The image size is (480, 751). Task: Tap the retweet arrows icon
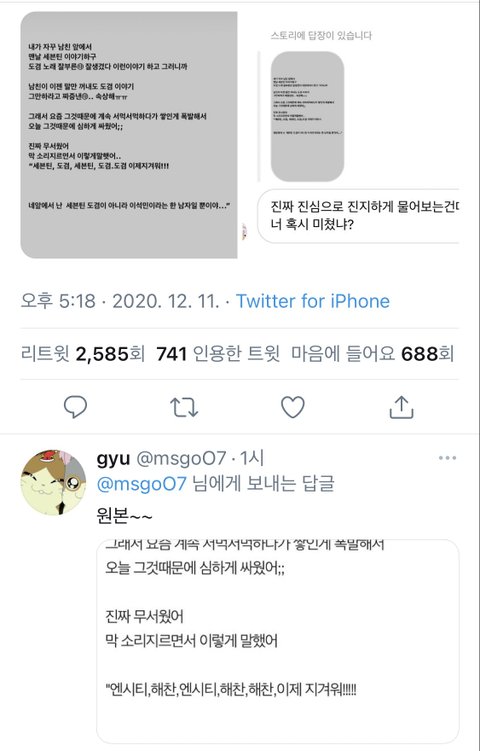(x=184, y=407)
